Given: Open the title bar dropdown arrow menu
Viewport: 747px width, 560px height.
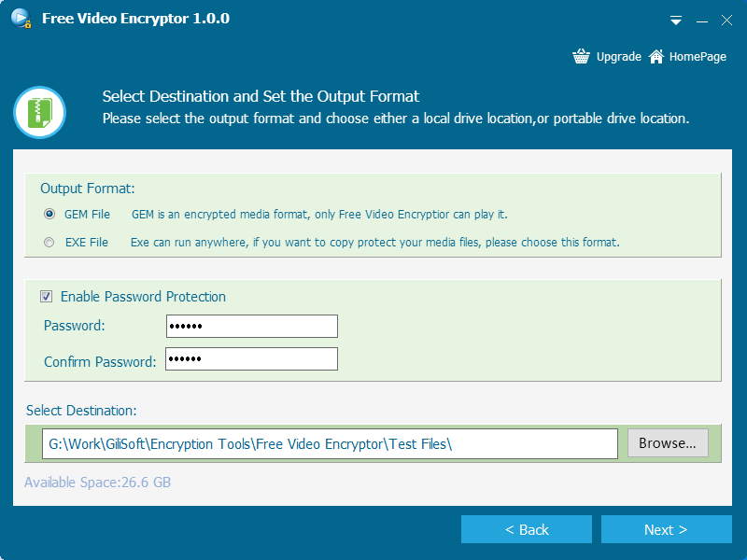Looking at the screenshot, I should [675, 19].
